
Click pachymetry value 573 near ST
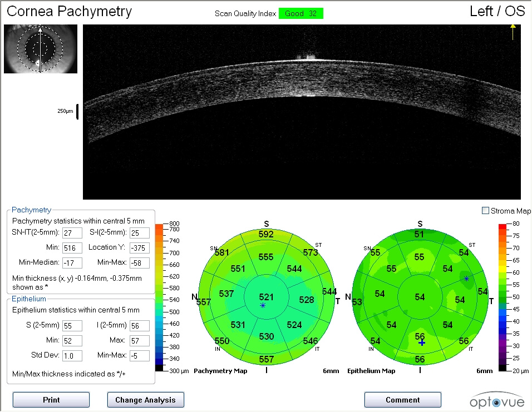311,252
